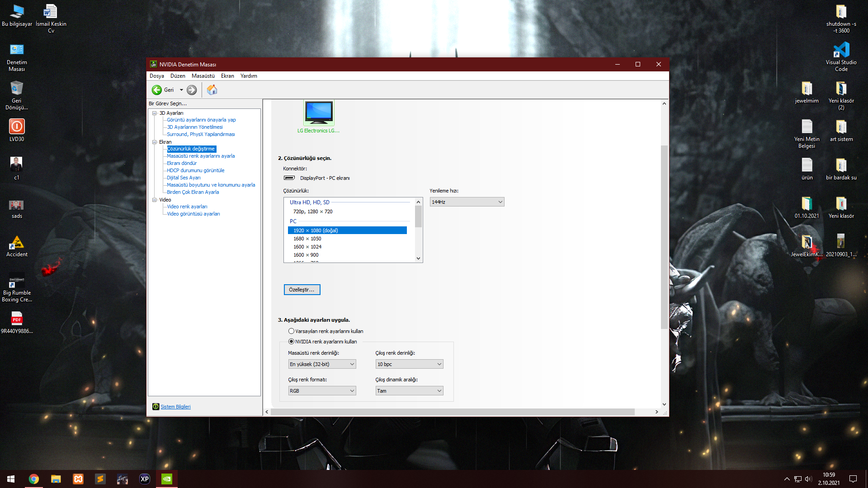Viewport: 868px width, 488px height.
Task: Open the Çıkış renk formatı RGB dropdown
Action: point(322,391)
